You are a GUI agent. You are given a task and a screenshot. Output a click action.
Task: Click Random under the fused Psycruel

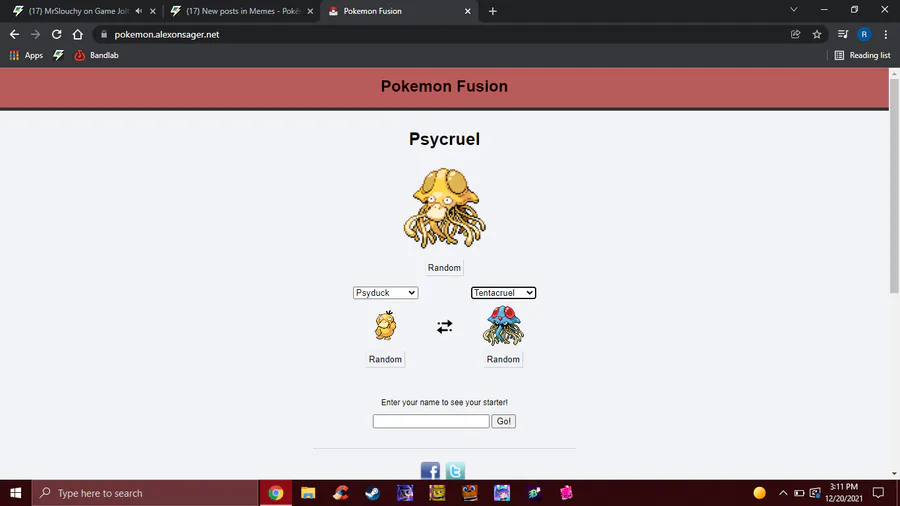444,268
